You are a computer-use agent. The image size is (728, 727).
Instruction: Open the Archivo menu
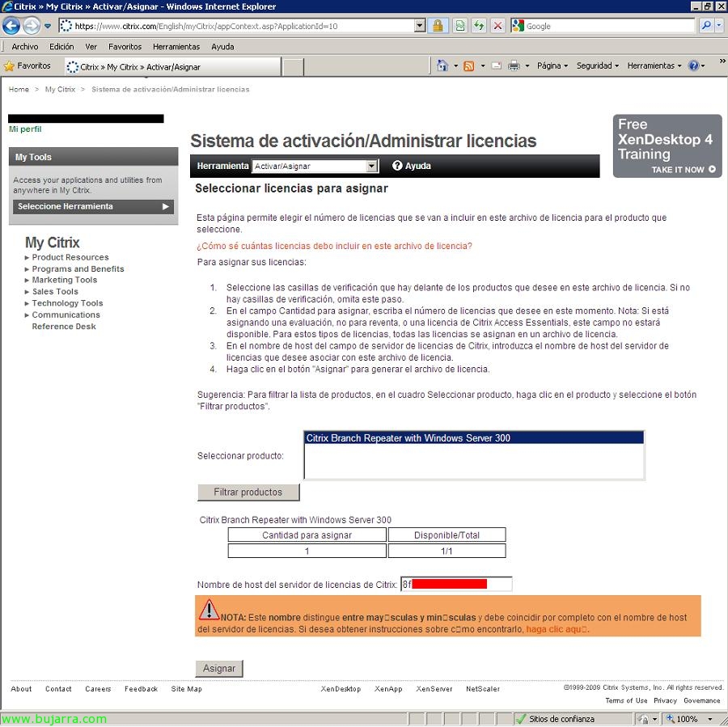click(24, 46)
